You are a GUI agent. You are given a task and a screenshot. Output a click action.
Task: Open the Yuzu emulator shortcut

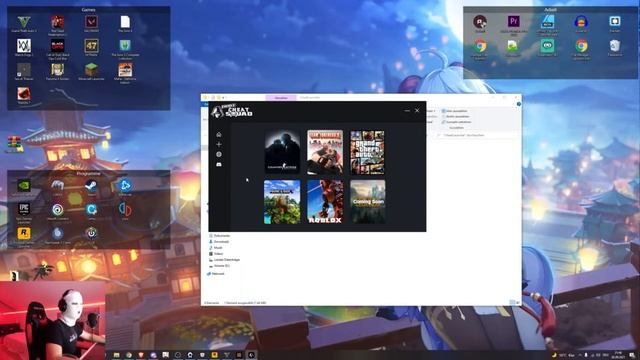coord(125,211)
